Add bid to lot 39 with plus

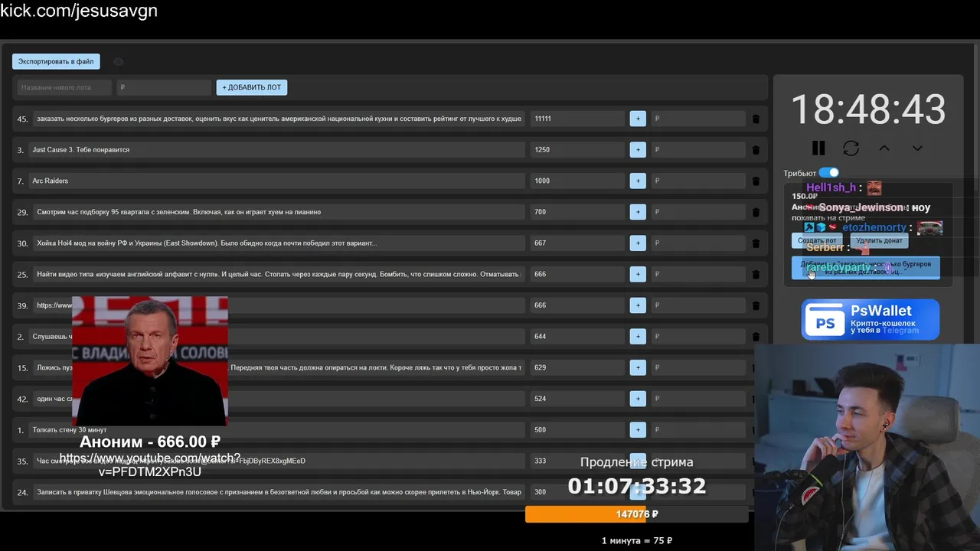point(638,305)
